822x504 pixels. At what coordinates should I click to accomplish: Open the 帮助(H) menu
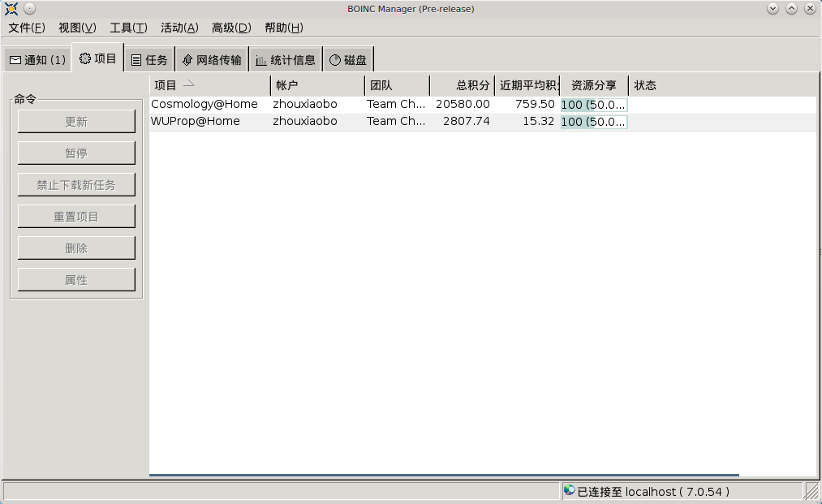[284, 28]
